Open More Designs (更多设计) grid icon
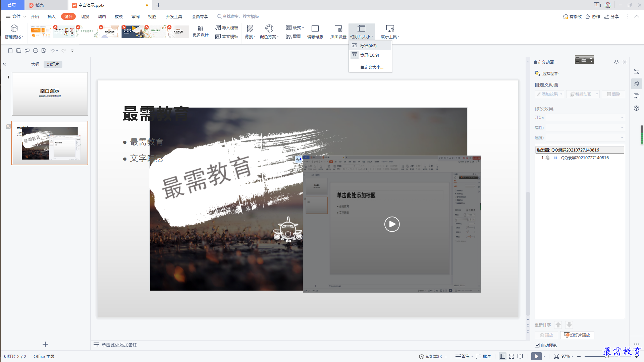Screen dimensions: 644x362 pyautogui.click(x=201, y=31)
